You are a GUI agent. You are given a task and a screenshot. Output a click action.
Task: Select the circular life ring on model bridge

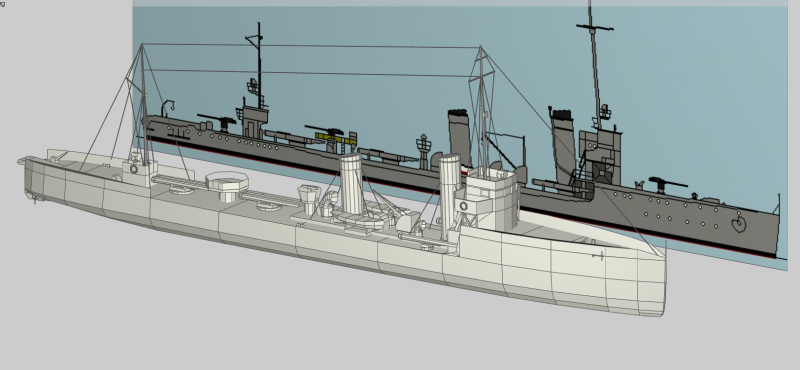coord(463,206)
